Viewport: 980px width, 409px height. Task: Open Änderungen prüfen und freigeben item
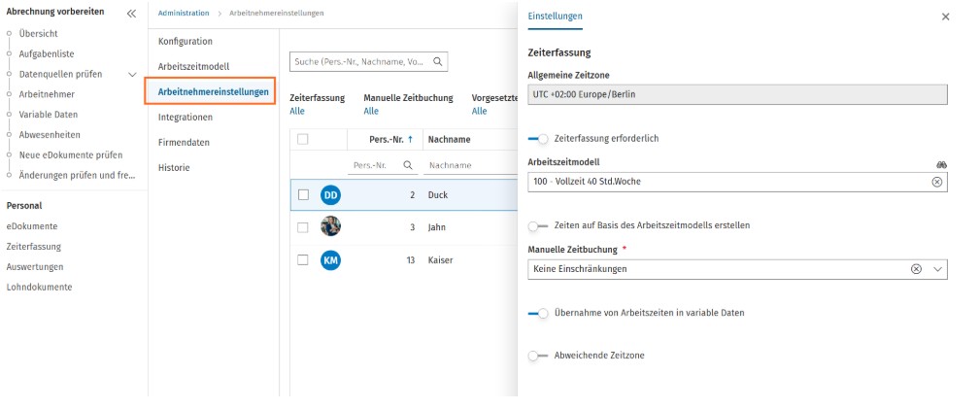(77, 175)
